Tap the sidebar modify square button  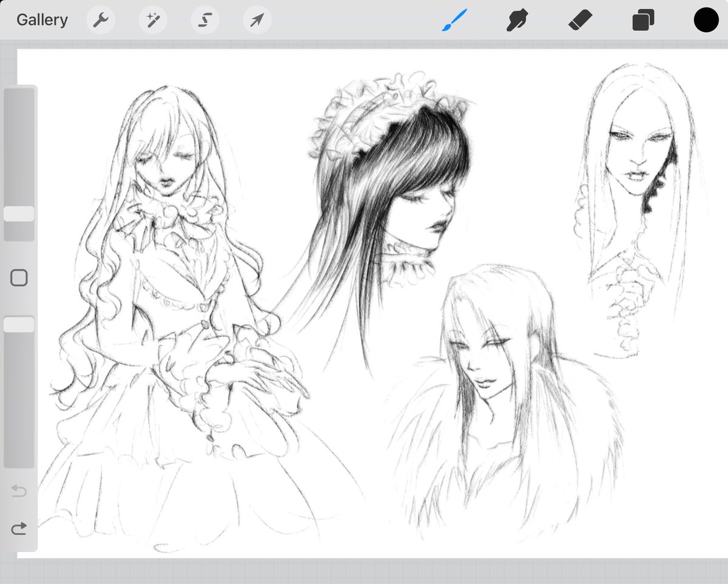click(x=19, y=278)
